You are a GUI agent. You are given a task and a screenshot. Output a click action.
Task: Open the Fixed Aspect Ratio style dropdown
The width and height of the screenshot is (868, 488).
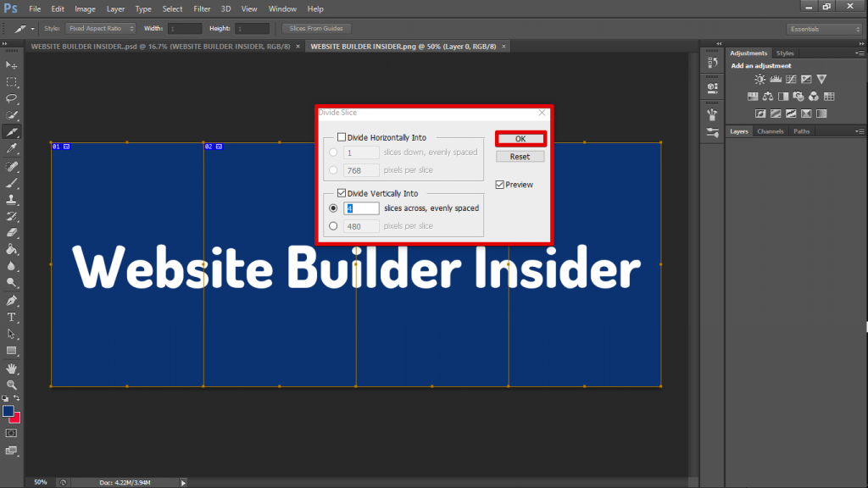point(101,28)
